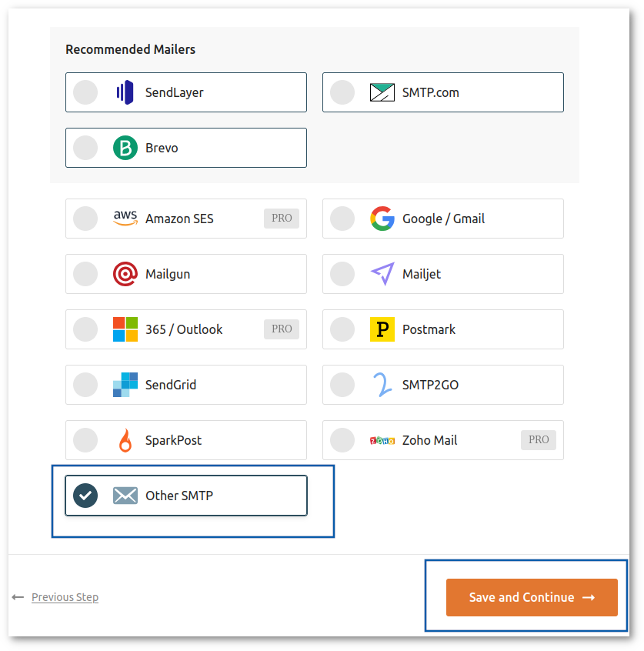
Task: Click the red Mailgun logo
Action: click(125, 274)
